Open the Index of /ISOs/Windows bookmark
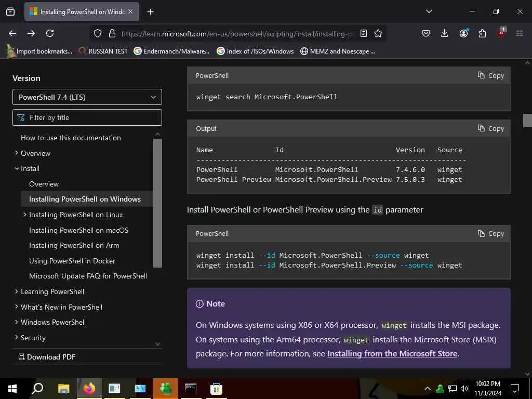The width and height of the screenshot is (532, 399). tap(255, 51)
